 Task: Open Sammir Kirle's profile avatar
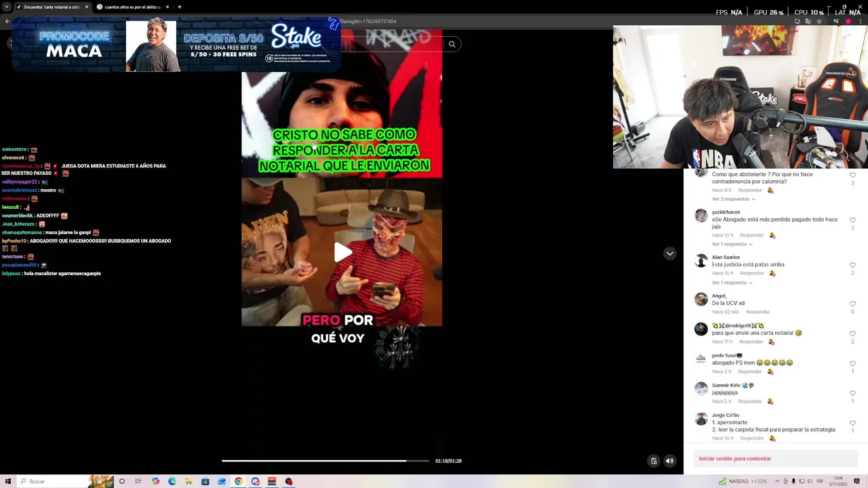(701, 389)
